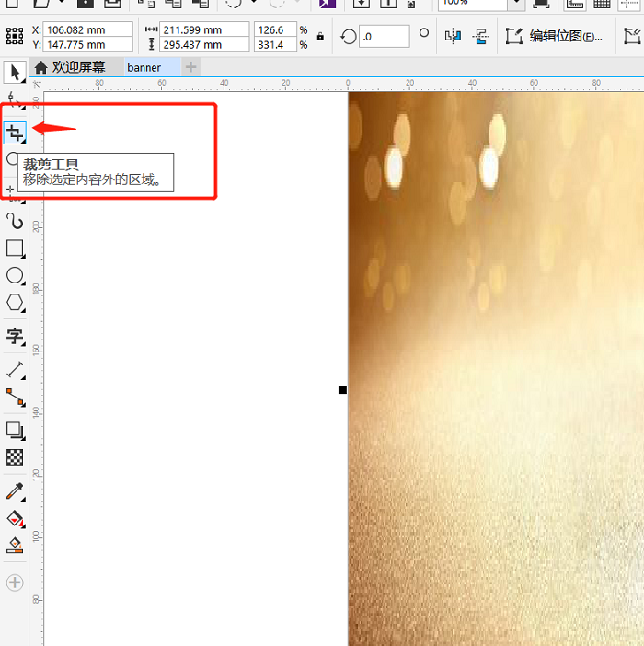Click the home icon on welcome tab
Image resolution: width=644 pixels, height=646 pixels.
(x=40, y=67)
